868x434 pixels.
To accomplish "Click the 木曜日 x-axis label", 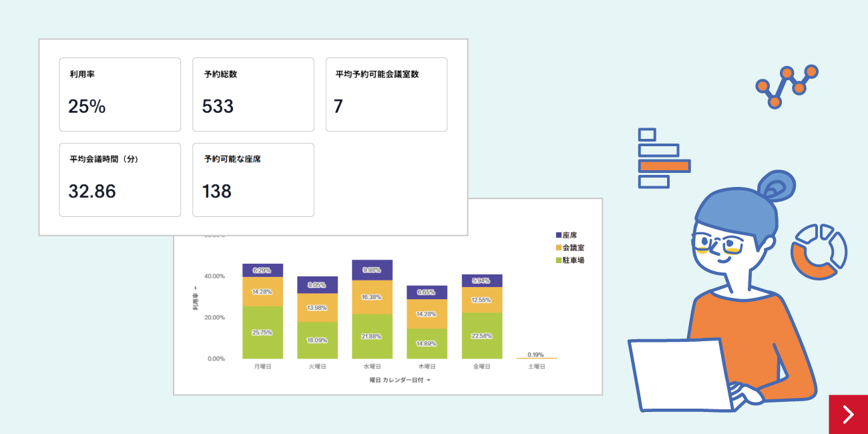I will [427, 367].
